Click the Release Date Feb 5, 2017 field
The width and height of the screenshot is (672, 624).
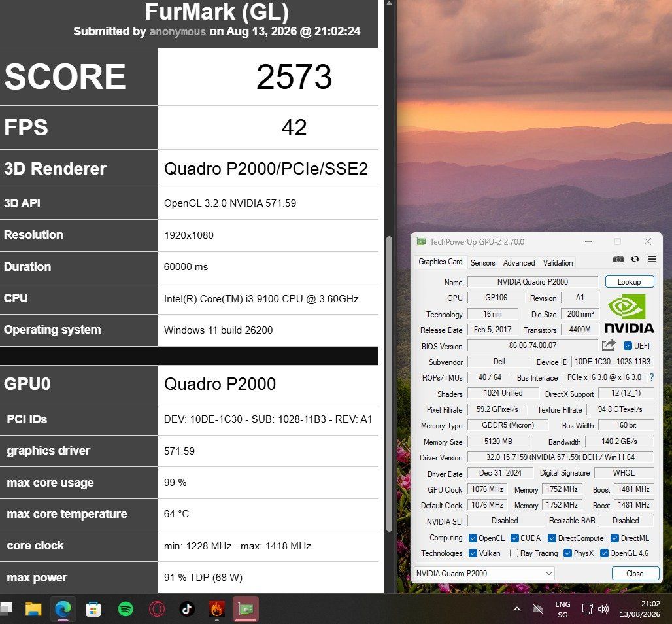click(492, 330)
